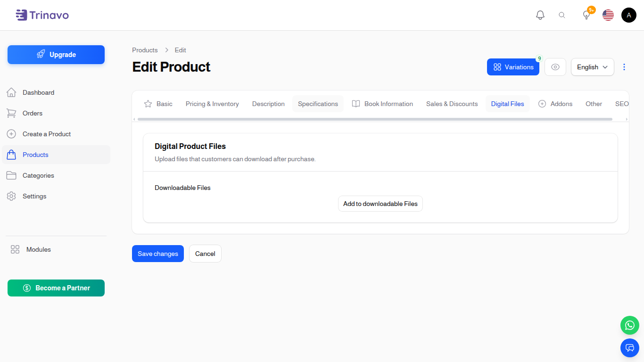644x362 pixels.
Task: Switch to the Specifications tab
Action: point(318,104)
